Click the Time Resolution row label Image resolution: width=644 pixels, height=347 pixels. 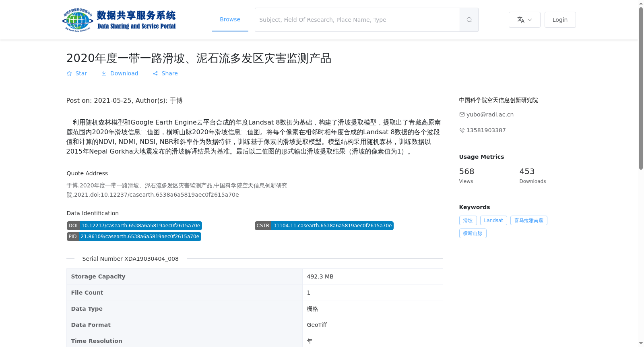[x=97, y=341]
